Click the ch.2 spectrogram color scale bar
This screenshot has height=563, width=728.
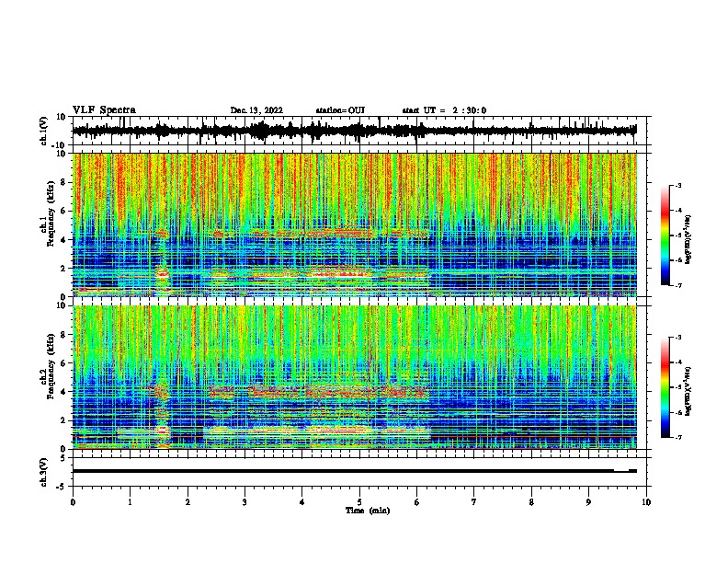tap(665, 387)
